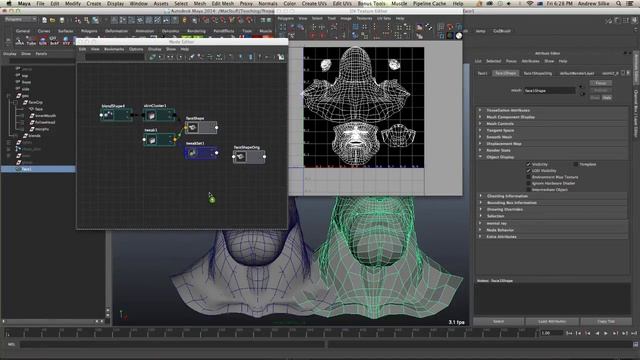Click the Wi-Fi icon in menu bar
The height and width of the screenshot is (360, 640).
click(530, 3)
